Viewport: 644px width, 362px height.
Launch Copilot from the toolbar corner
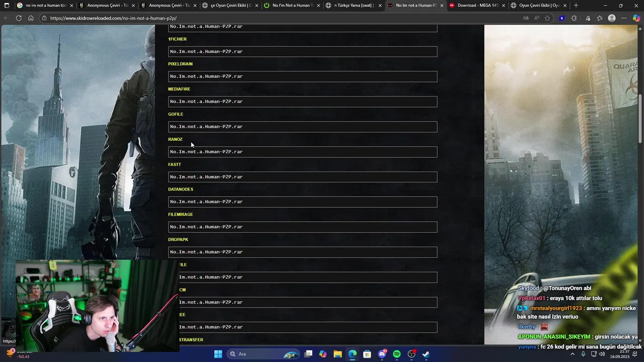tap(636, 18)
